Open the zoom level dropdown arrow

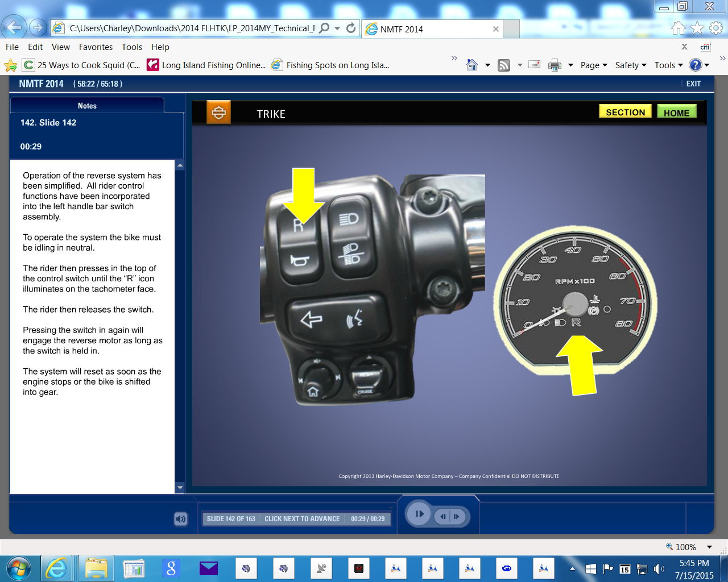709,547
